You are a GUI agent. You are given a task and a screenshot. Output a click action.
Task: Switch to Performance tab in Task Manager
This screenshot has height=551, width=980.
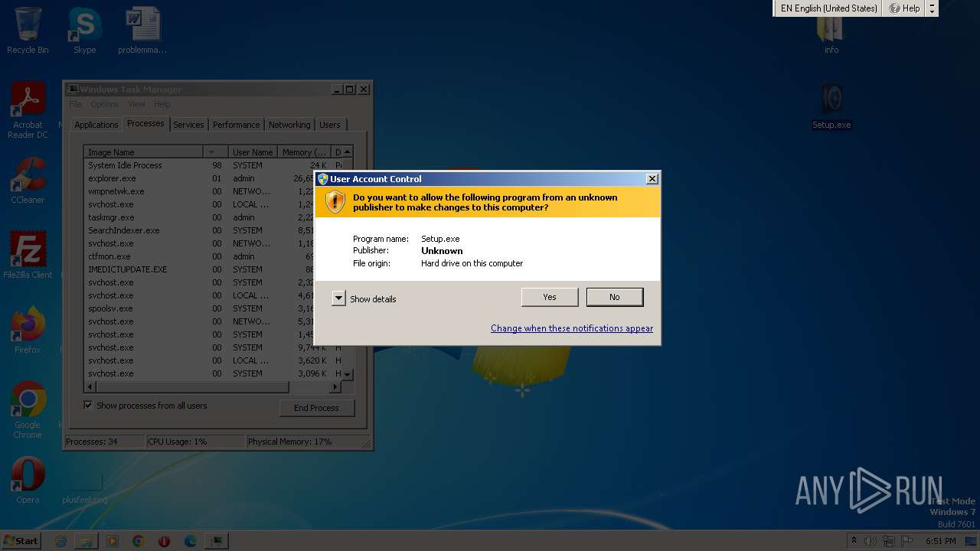coord(236,125)
